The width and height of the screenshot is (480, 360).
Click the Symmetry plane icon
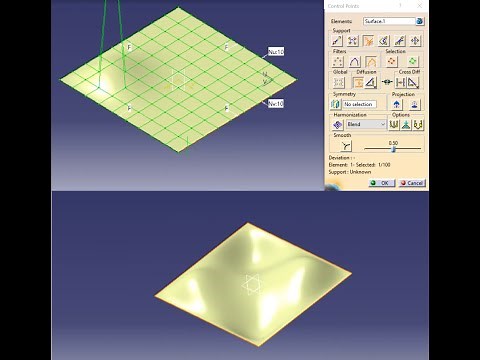(x=335, y=104)
